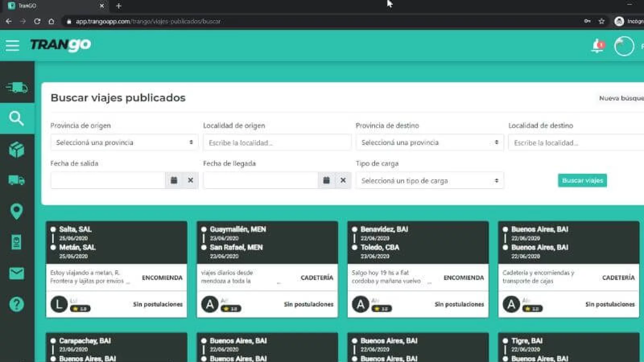Image resolution: width=644 pixels, height=362 pixels.
Task: Open calendar for Fecha de salida
Action: click(x=174, y=180)
